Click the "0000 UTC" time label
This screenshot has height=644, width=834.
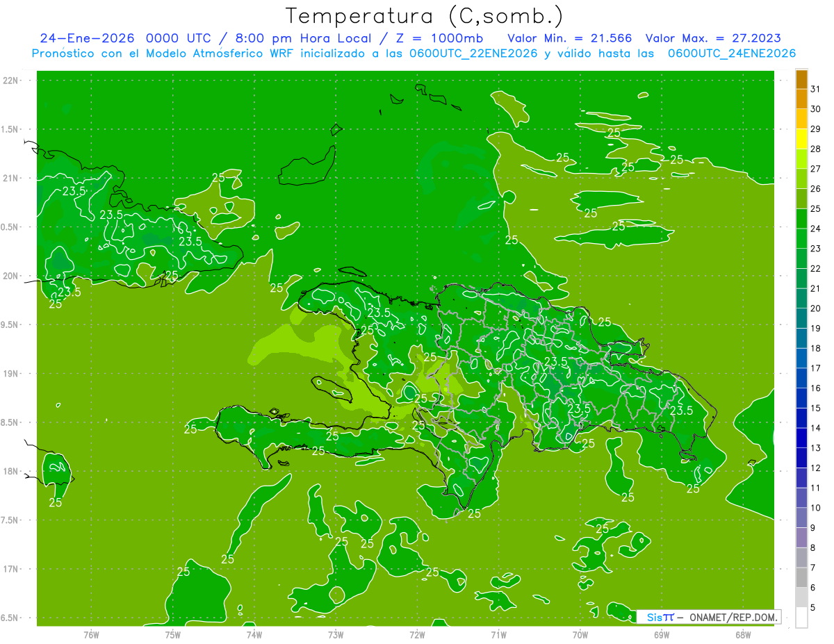[x=178, y=38]
